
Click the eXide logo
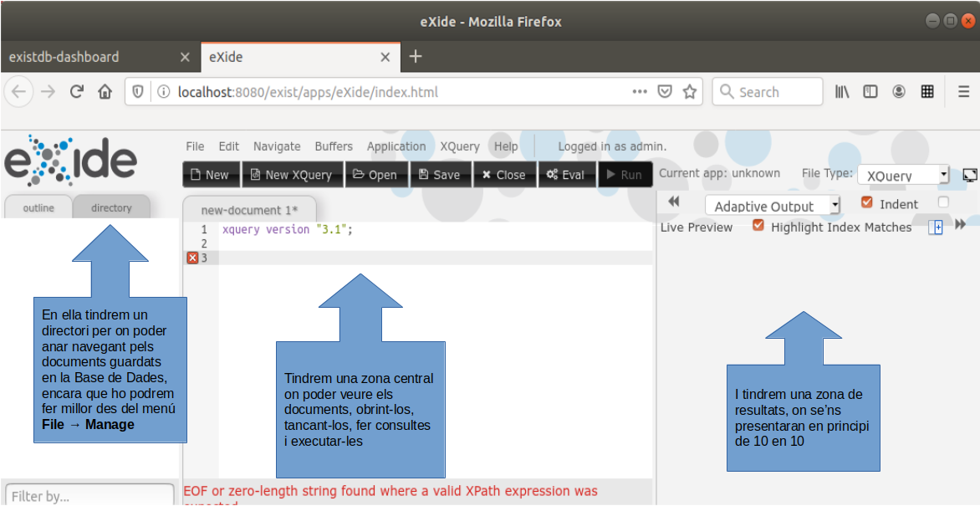70,161
